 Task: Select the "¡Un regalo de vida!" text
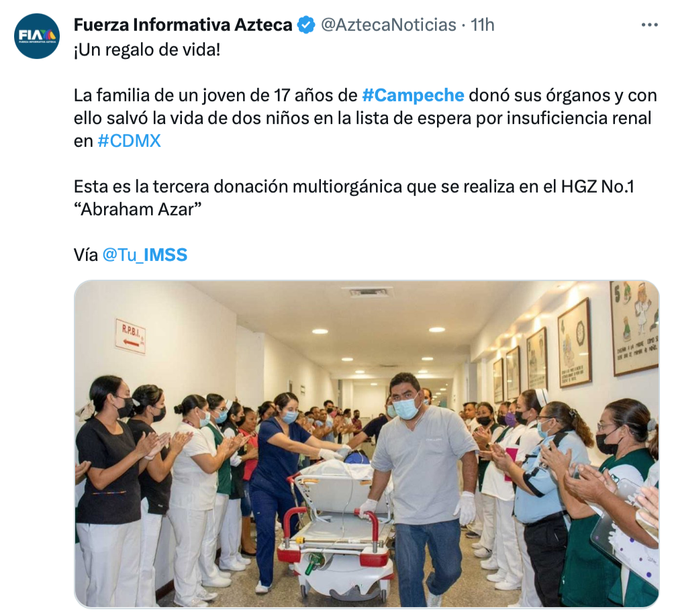(x=147, y=50)
